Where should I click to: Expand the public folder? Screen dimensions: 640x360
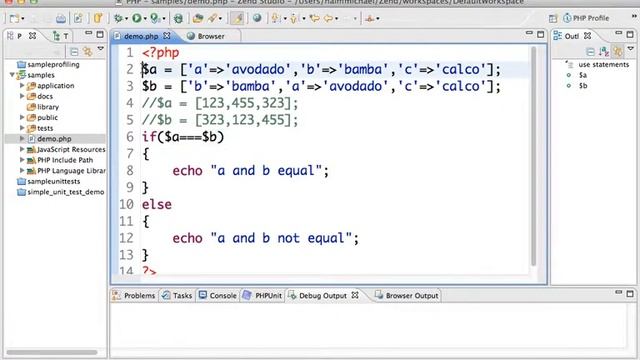(x=22, y=118)
